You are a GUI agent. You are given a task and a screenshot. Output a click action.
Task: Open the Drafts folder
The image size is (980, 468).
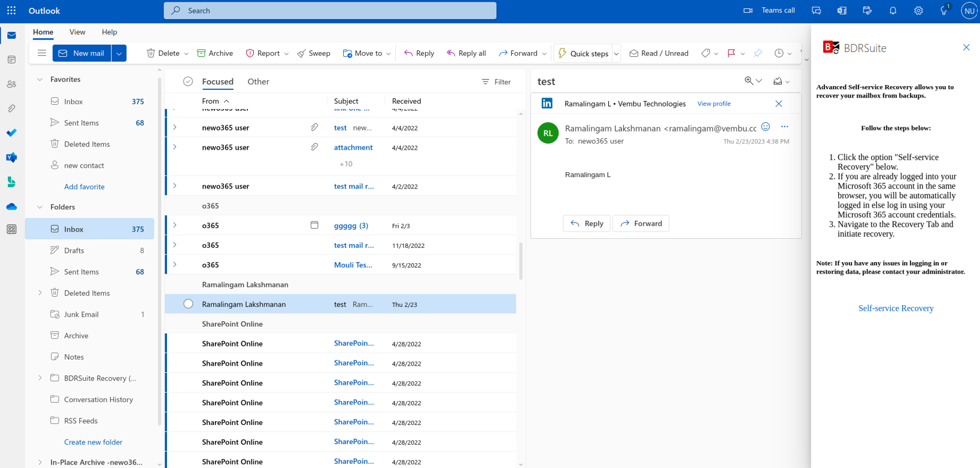pos(90,250)
